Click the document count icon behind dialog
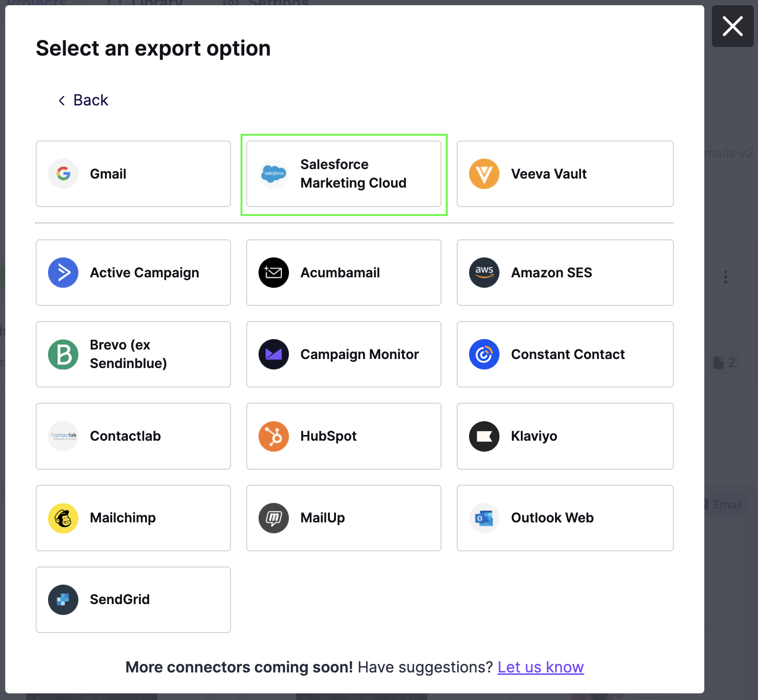This screenshot has height=700, width=758. point(719,363)
